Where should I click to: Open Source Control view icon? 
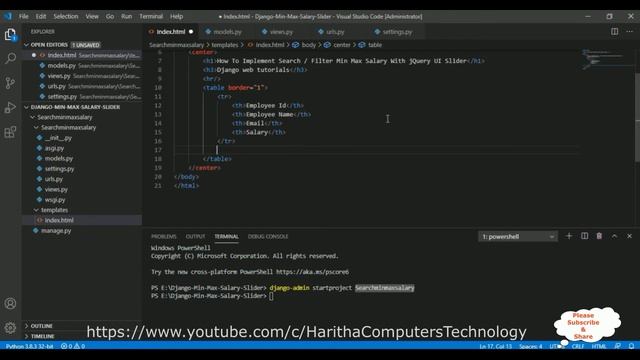click(x=10, y=83)
